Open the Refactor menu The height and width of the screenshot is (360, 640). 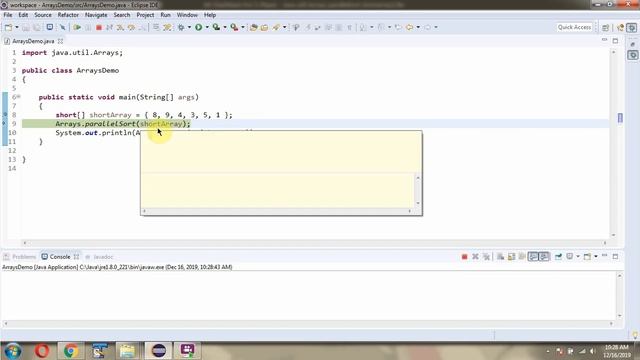tap(68, 15)
